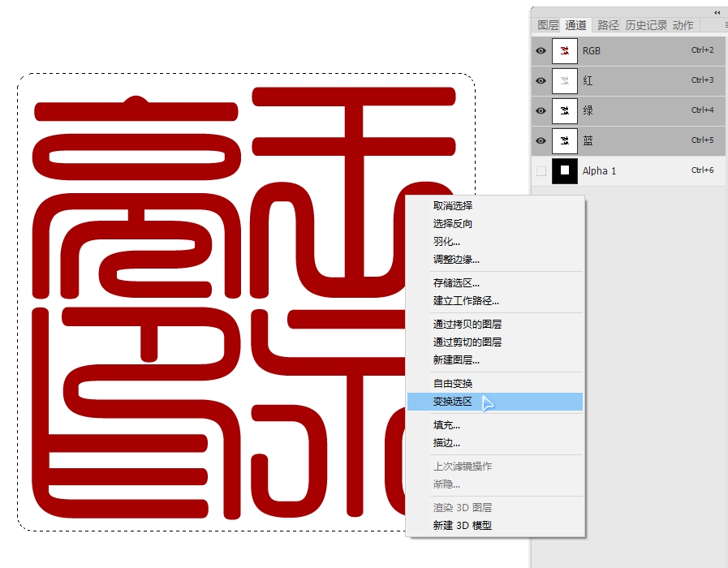The width and height of the screenshot is (728, 568).
Task: Click the 绿 channel thumbnail
Action: pyautogui.click(x=564, y=110)
